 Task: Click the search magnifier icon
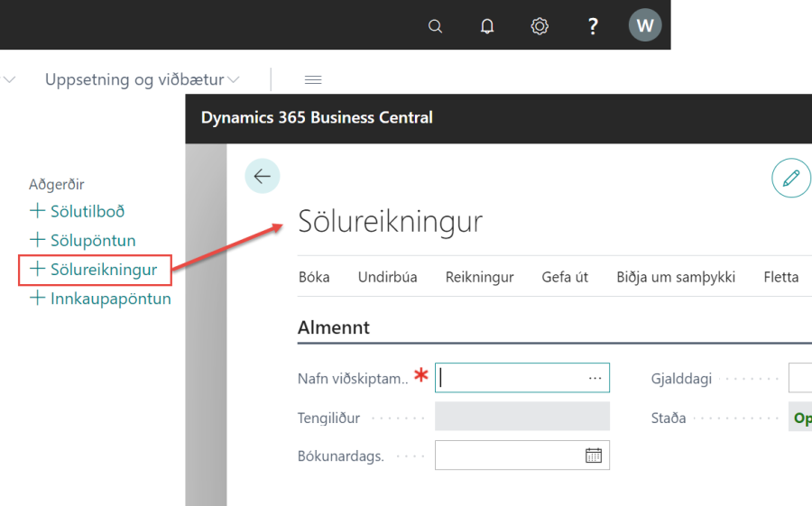pos(435,26)
